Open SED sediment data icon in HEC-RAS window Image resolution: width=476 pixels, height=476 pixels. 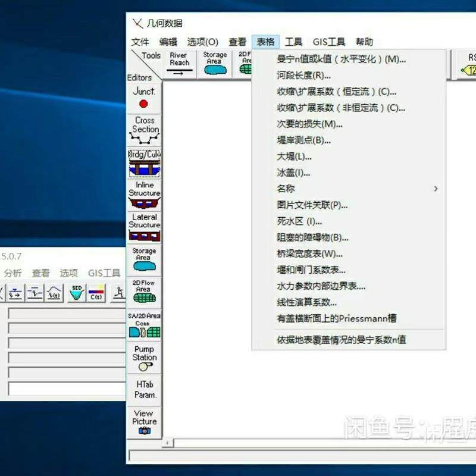(77, 293)
